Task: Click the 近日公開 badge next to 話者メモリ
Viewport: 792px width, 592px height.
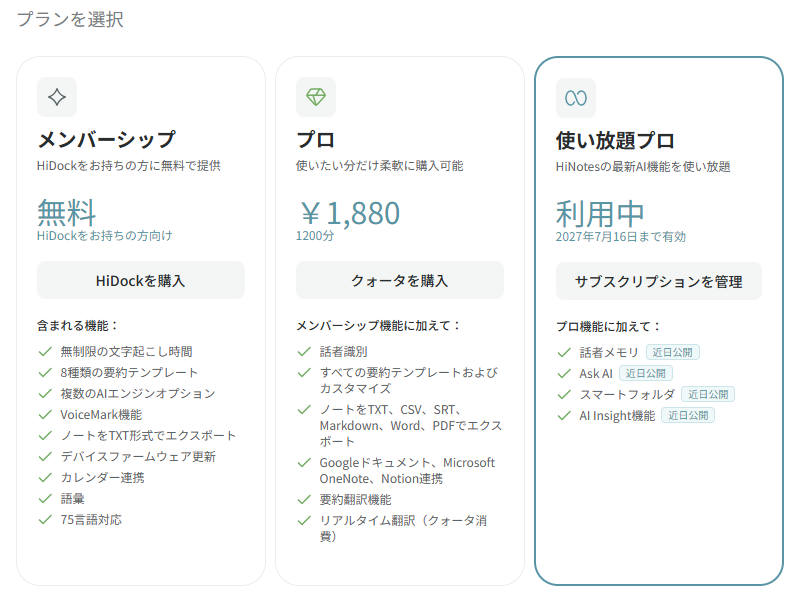Action: click(x=673, y=352)
